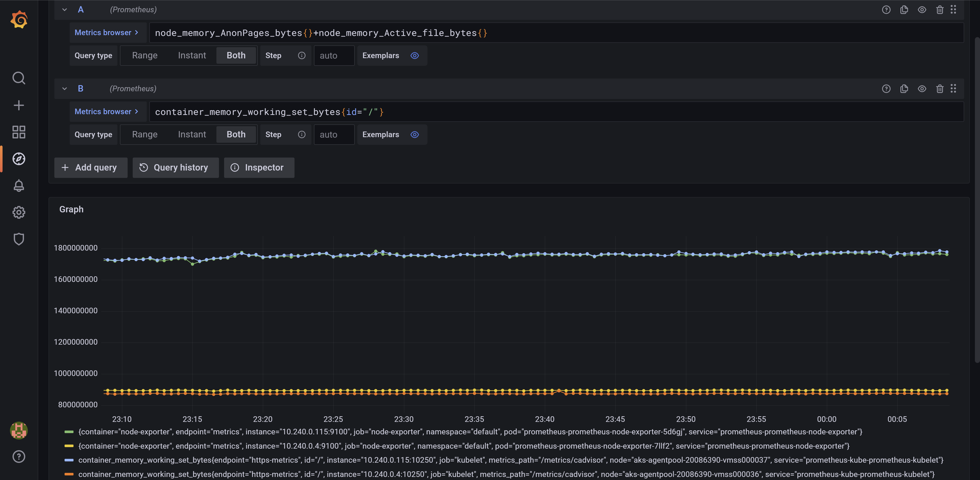980x480 pixels.
Task: Select Range query type for query B
Action: (x=144, y=135)
